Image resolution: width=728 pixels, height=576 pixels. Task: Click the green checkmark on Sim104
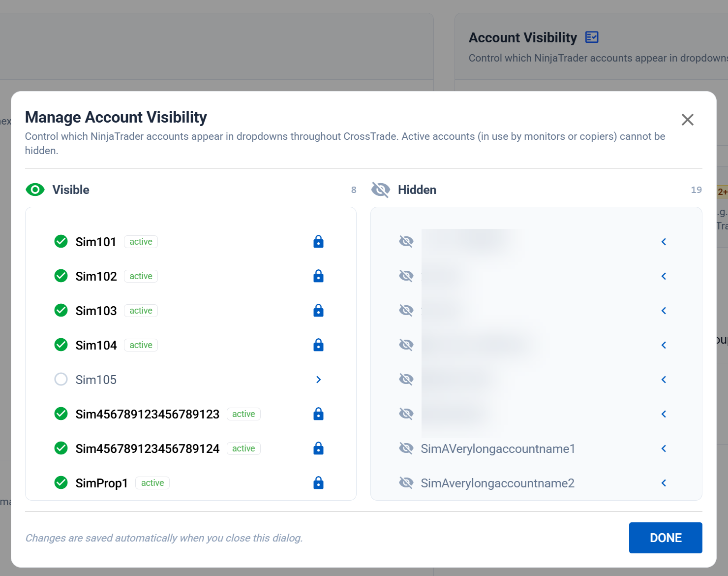coord(61,345)
